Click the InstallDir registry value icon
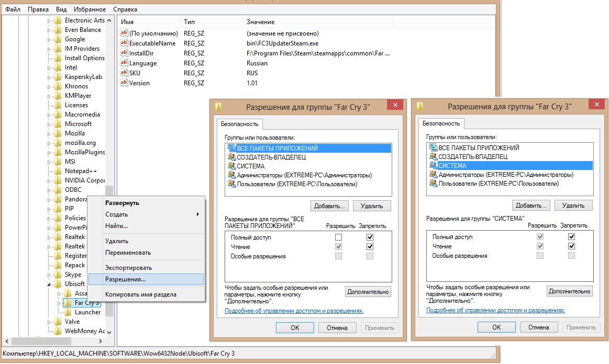 click(124, 53)
